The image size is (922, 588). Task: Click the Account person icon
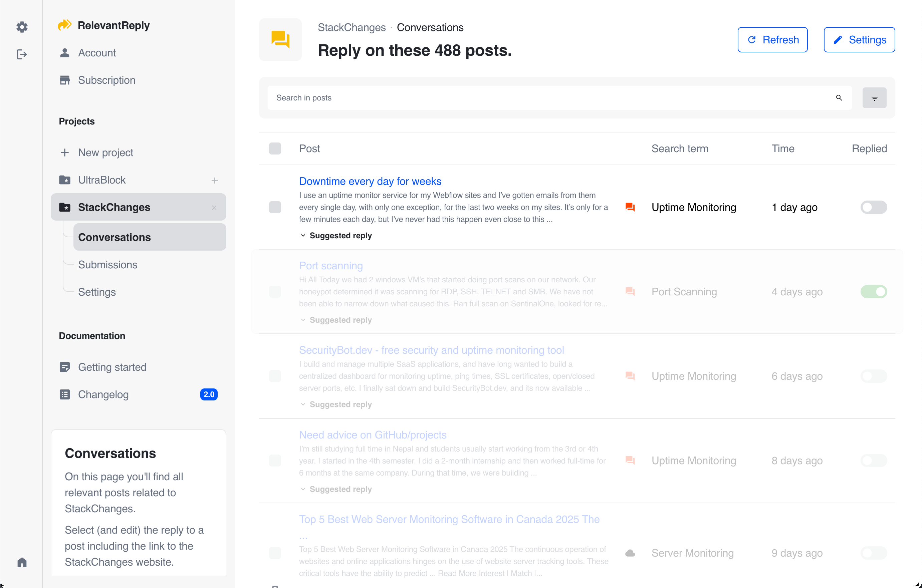65,52
